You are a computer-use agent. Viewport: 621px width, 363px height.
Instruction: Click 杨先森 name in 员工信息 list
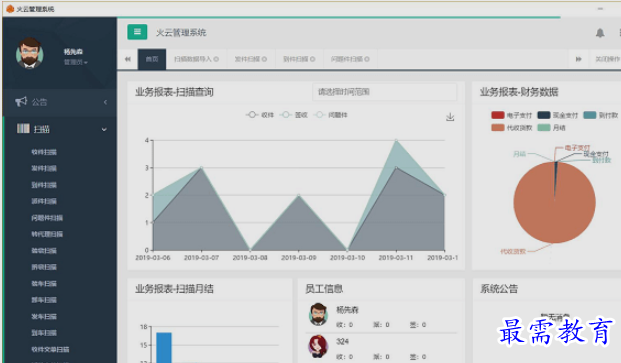(347, 310)
